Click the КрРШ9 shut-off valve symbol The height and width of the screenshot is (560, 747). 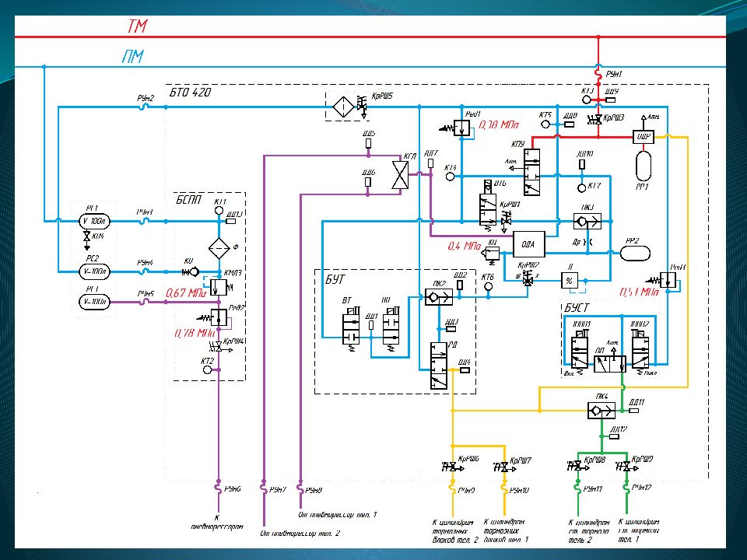tap(626, 466)
